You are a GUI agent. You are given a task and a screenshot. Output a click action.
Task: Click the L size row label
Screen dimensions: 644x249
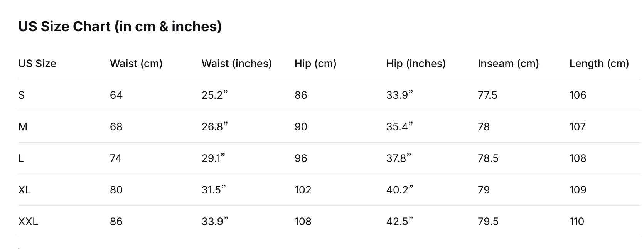[21, 158]
